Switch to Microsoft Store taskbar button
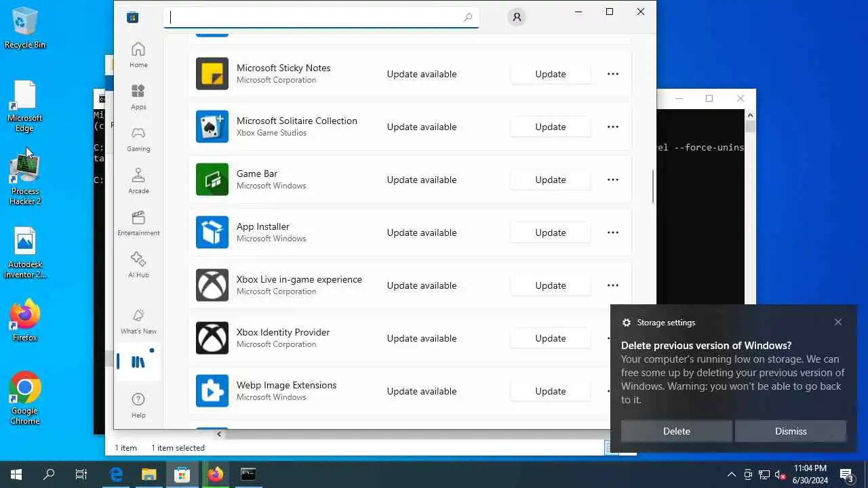The height and width of the screenshot is (488, 868). tap(182, 474)
